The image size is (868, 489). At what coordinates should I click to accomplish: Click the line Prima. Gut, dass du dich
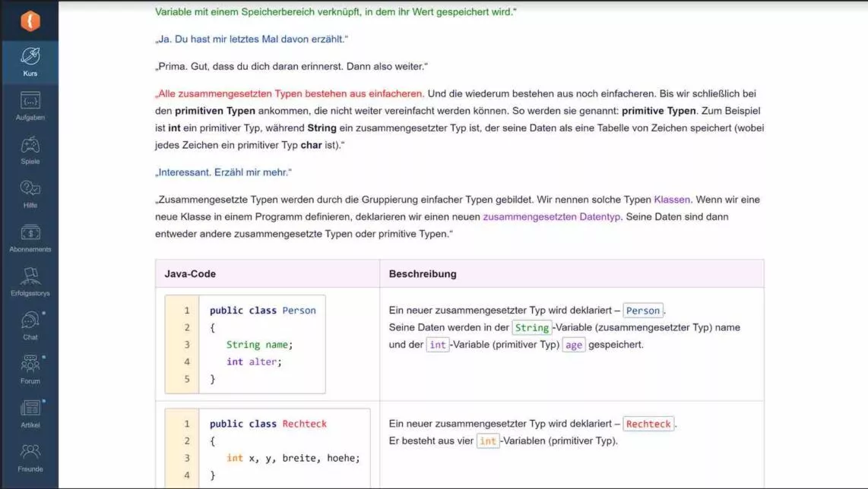tap(291, 66)
